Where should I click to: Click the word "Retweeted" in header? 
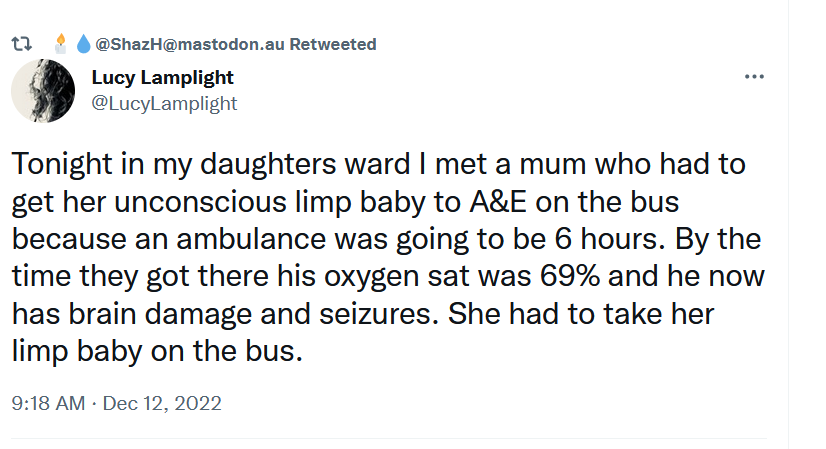(340, 44)
